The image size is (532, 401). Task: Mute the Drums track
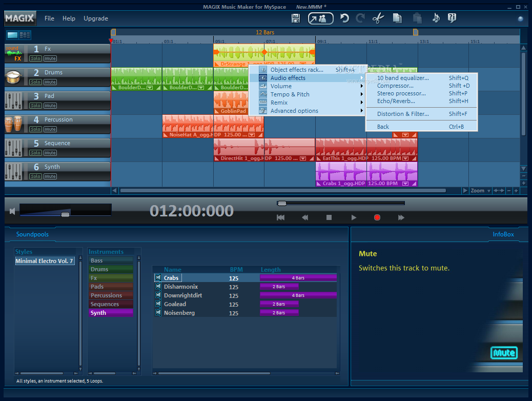(x=50, y=82)
